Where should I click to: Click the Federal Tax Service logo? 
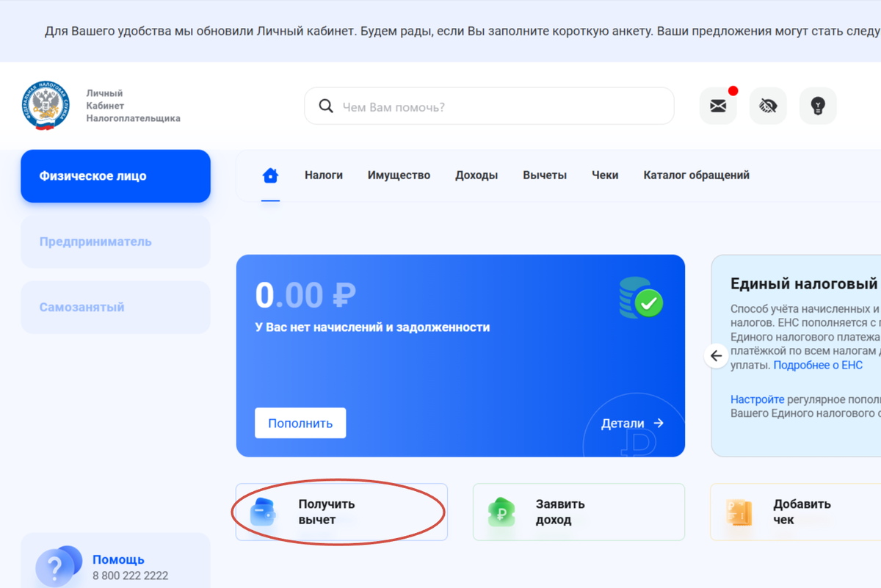[x=46, y=106]
